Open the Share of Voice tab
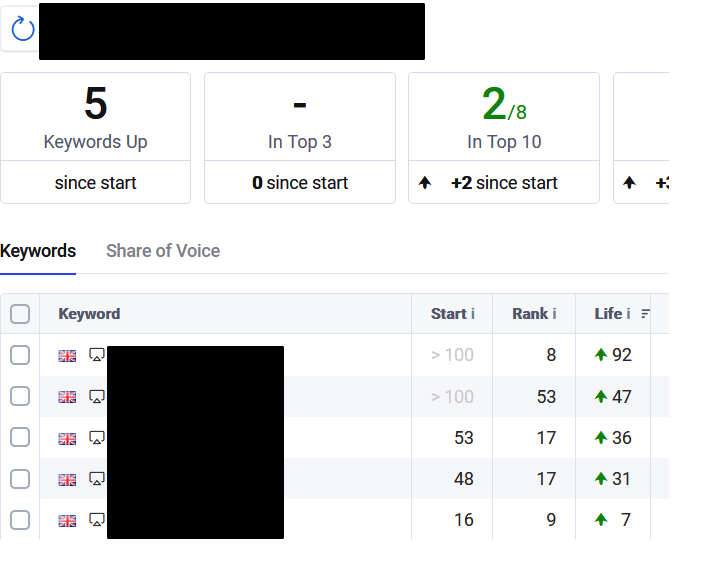 coord(163,251)
